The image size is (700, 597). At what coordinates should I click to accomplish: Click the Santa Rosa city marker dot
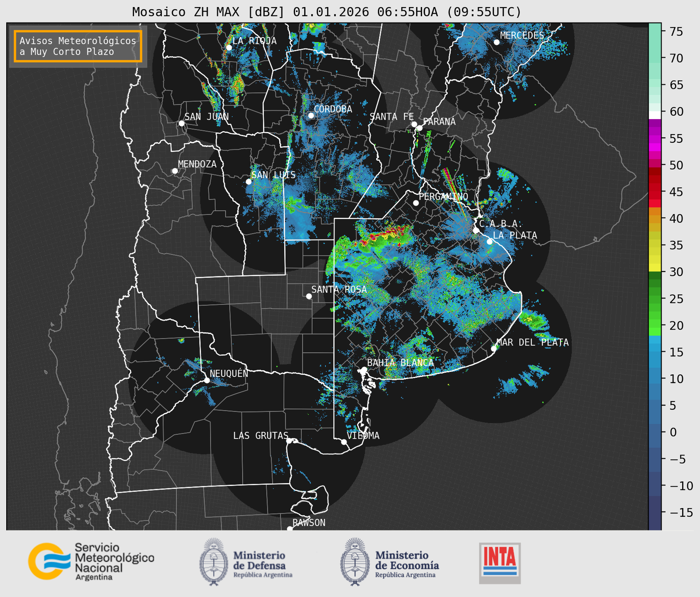click(x=309, y=296)
